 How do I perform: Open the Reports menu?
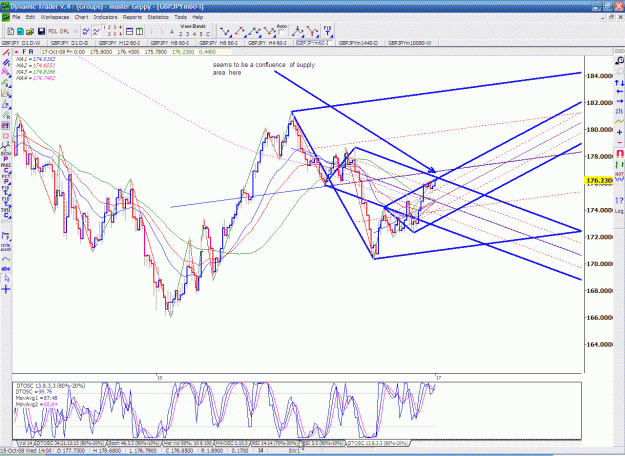[132, 17]
